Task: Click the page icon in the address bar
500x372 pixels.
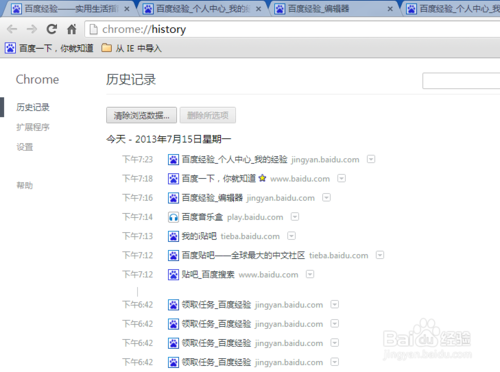Action: [x=94, y=29]
